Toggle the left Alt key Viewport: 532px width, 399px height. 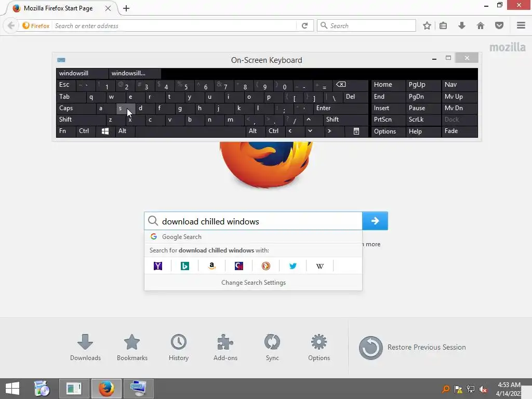125,131
